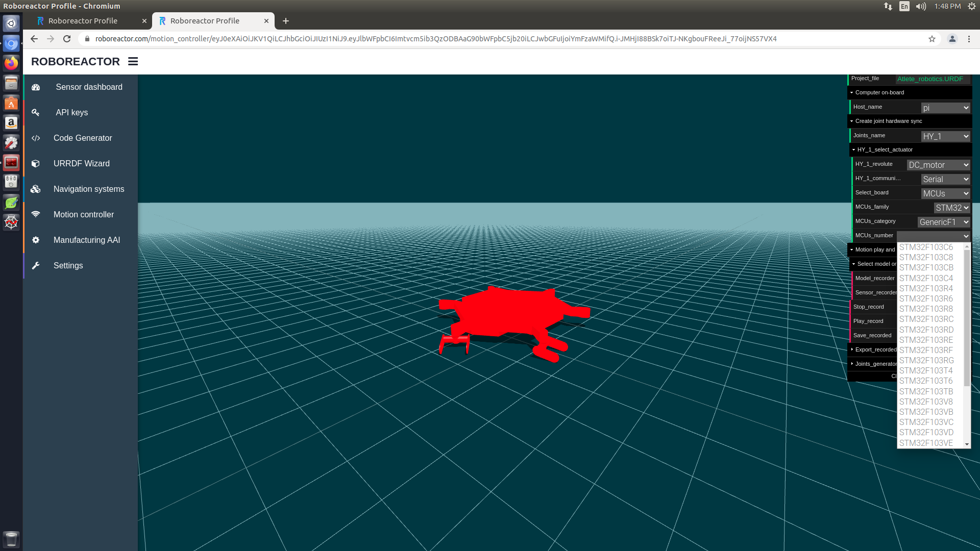Open the sound volume indicator
980x551 pixels.
[x=921, y=6]
